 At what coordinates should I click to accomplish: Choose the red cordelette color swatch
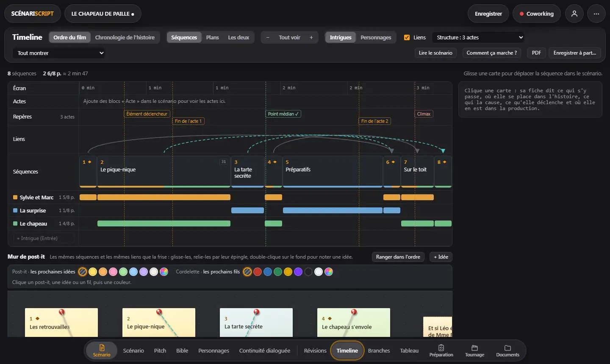258,272
